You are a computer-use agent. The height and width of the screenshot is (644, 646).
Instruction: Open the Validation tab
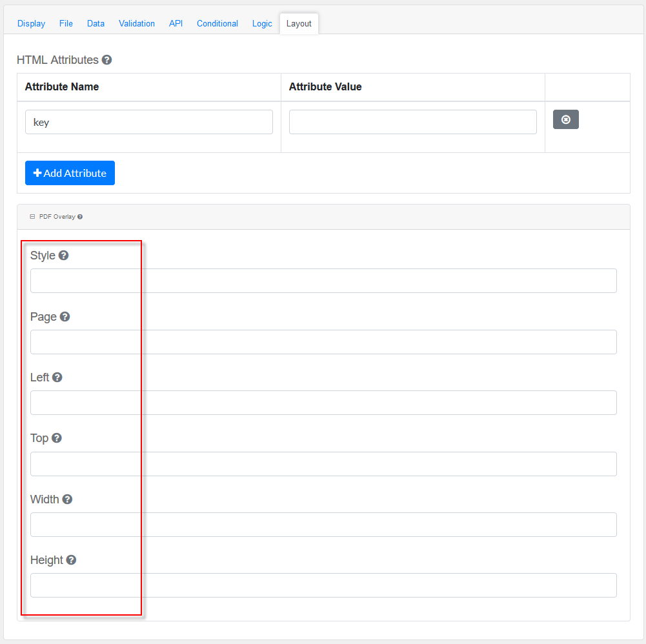(137, 23)
